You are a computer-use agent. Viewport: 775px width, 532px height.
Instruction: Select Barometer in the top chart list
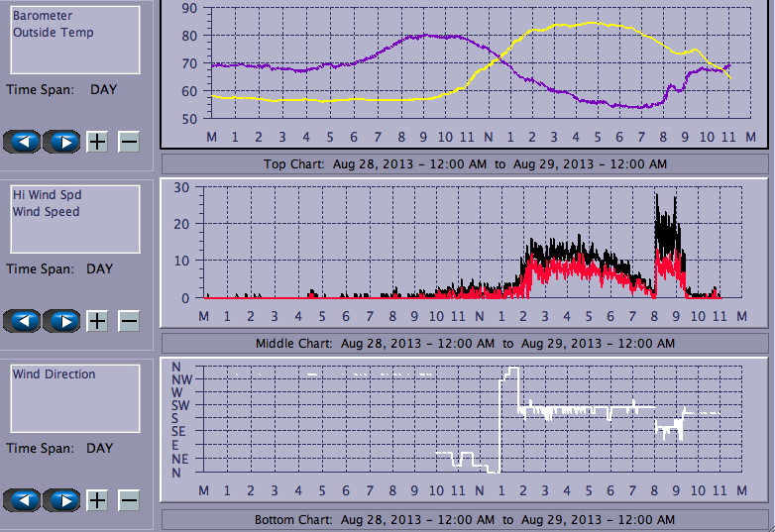pyautogui.click(x=43, y=16)
